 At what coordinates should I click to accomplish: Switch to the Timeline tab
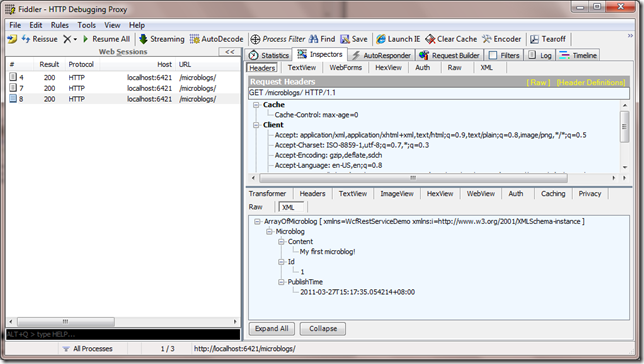click(578, 55)
